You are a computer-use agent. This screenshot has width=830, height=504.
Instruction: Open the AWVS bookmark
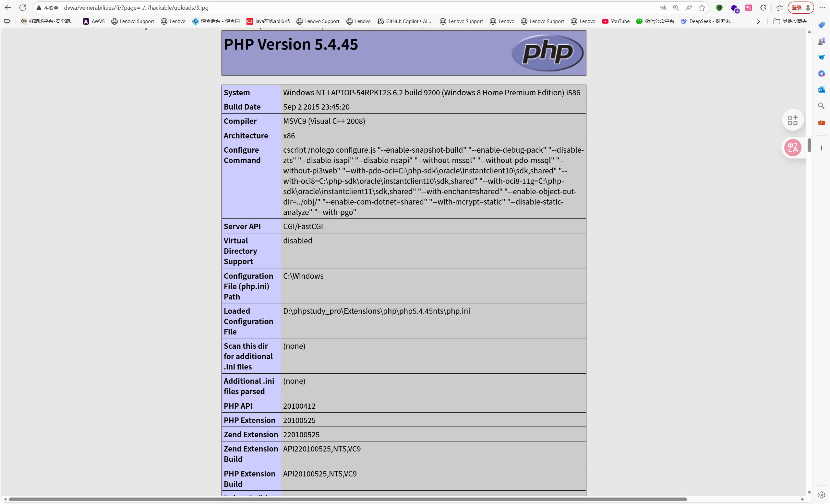(94, 21)
